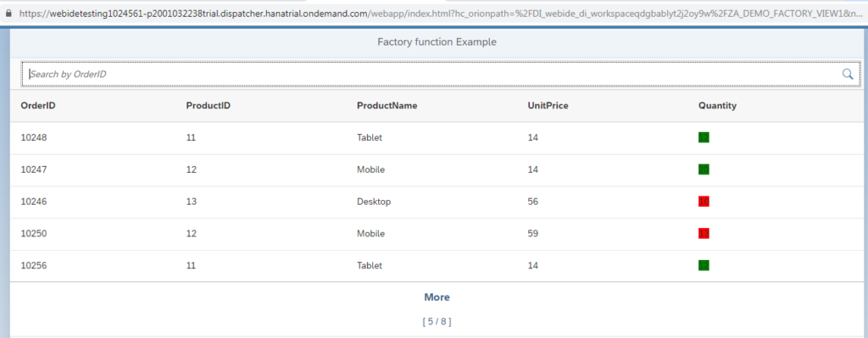Image resolution: width=868 pixels, height=338 pixels.
Task: Load more rows with More button
Action: point(437,297)
